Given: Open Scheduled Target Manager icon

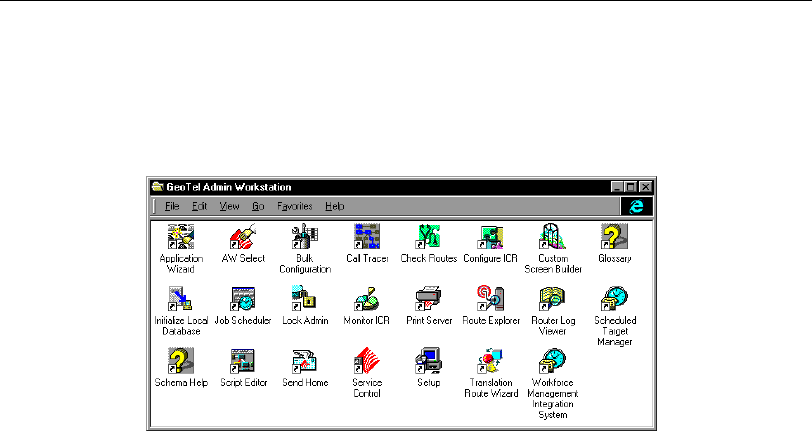Looking at the screenshot, I should [614, 299].
